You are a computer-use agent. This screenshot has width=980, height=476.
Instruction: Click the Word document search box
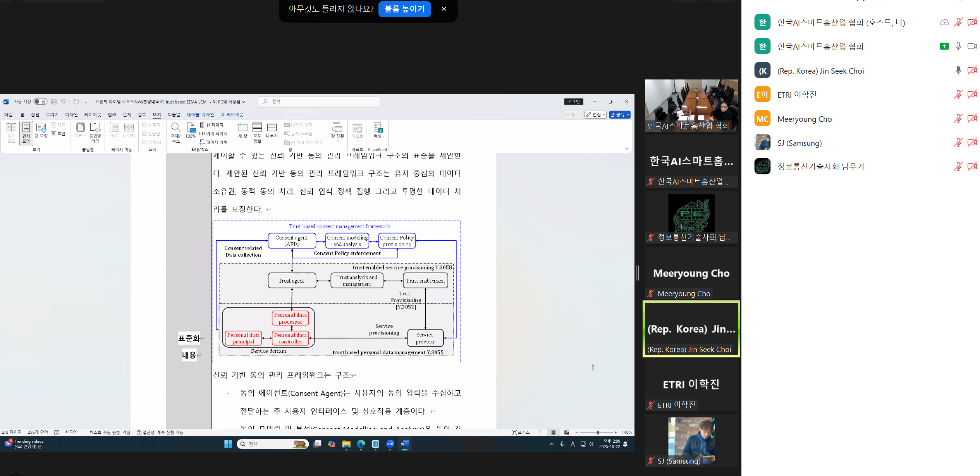[319, 102]
